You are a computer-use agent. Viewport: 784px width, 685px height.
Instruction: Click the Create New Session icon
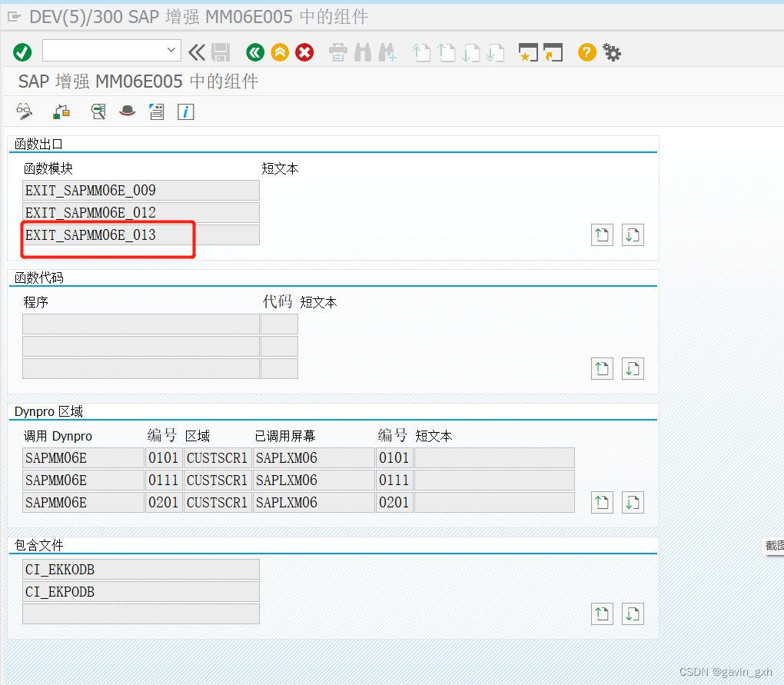click(528, 52)
